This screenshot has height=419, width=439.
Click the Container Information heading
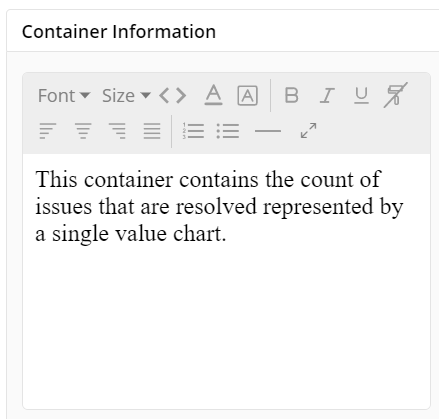[119, 32]
